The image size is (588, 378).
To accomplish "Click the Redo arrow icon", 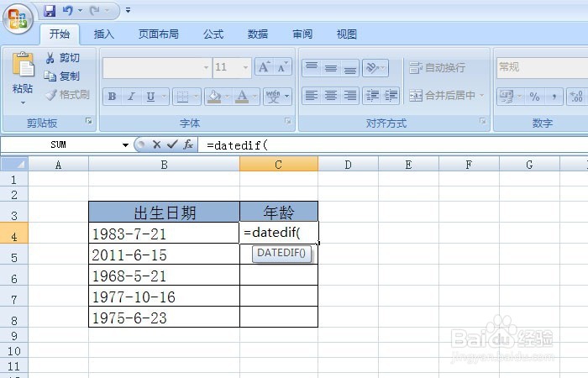I will (94, 10).
